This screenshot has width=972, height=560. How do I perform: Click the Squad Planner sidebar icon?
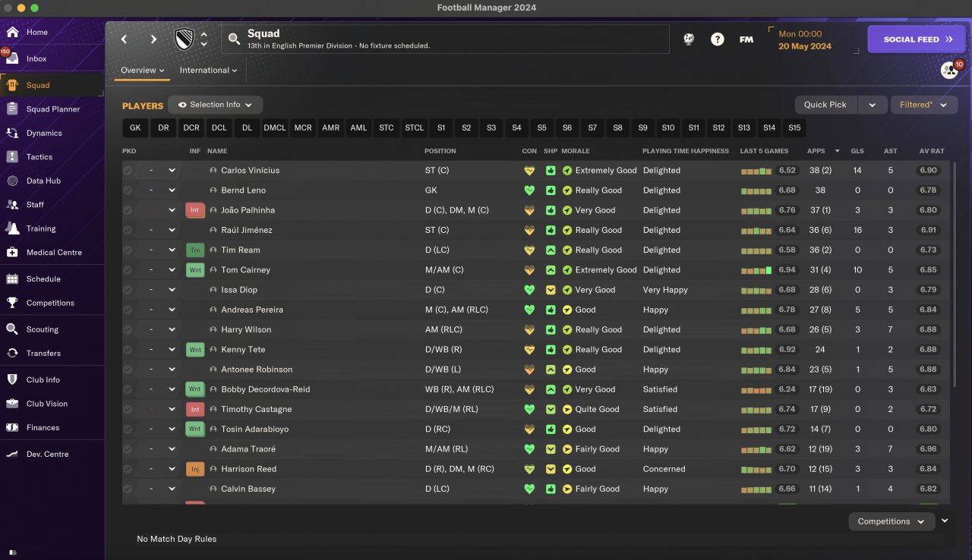pos(12,109)
